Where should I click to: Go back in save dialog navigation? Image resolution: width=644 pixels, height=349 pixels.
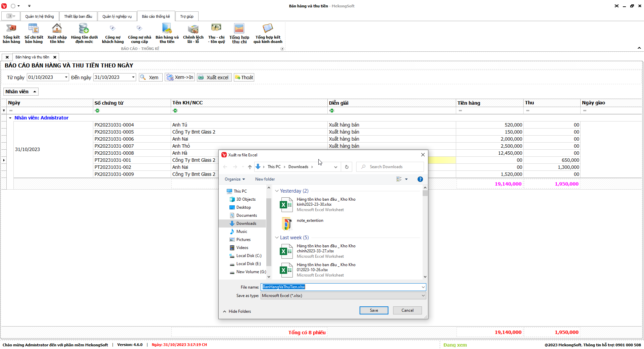pyautogui.click(x=225, y=167)
